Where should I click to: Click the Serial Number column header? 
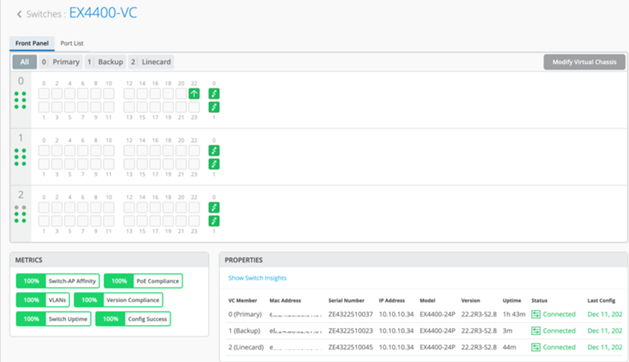(x=346, y=300)
